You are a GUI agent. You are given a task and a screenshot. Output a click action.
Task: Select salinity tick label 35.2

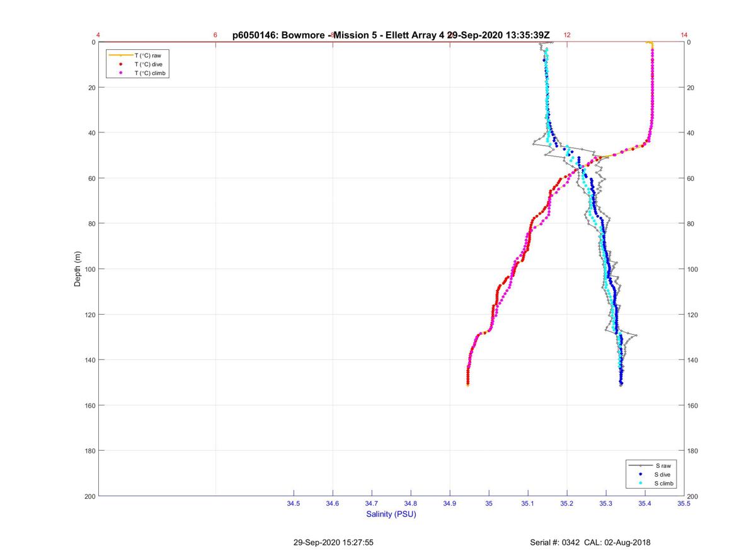tap(567, 503)
